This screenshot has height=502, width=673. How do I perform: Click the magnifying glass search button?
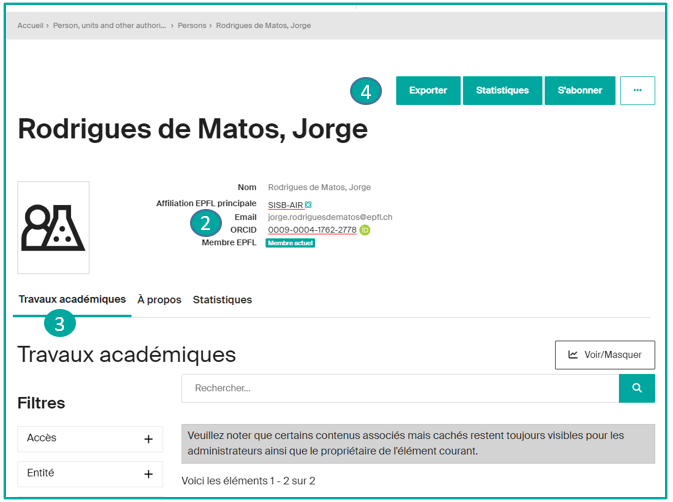coord(637,388)
